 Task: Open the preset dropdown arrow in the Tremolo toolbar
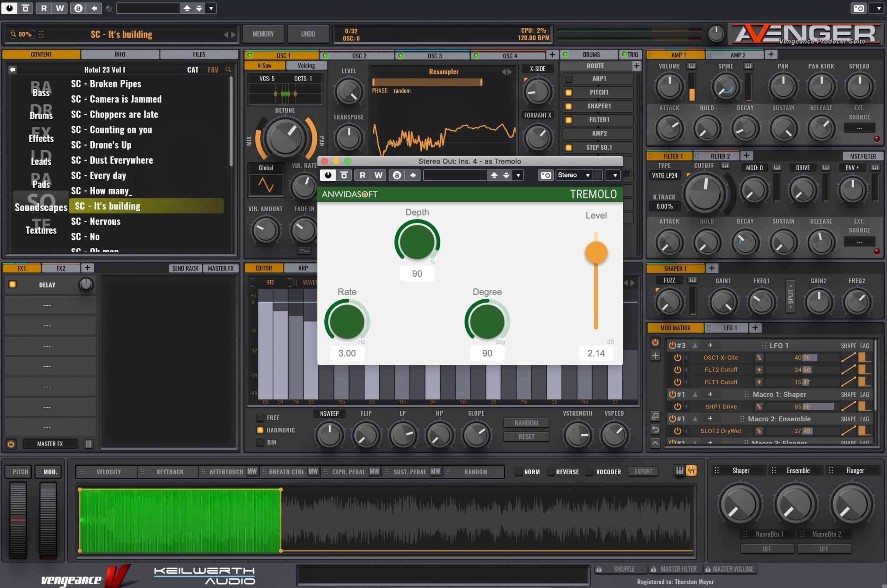click(x=518, y=175)
